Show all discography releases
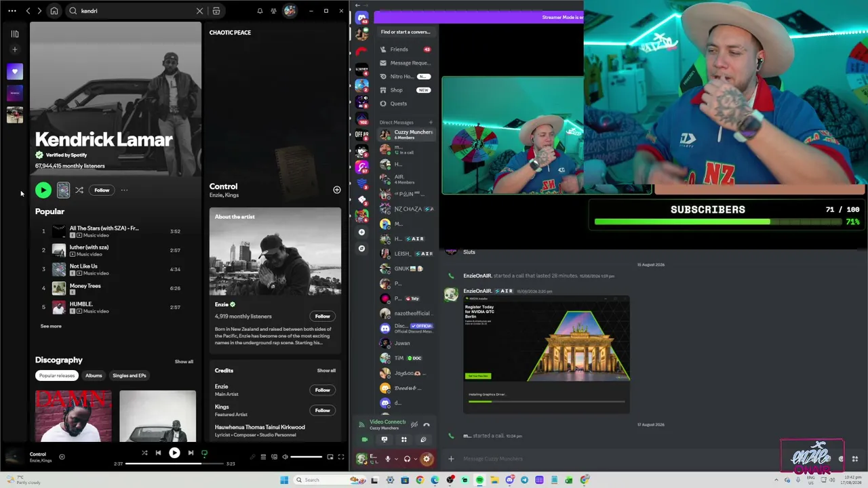This screenshot has height=488, width=868. coord(184,361)
